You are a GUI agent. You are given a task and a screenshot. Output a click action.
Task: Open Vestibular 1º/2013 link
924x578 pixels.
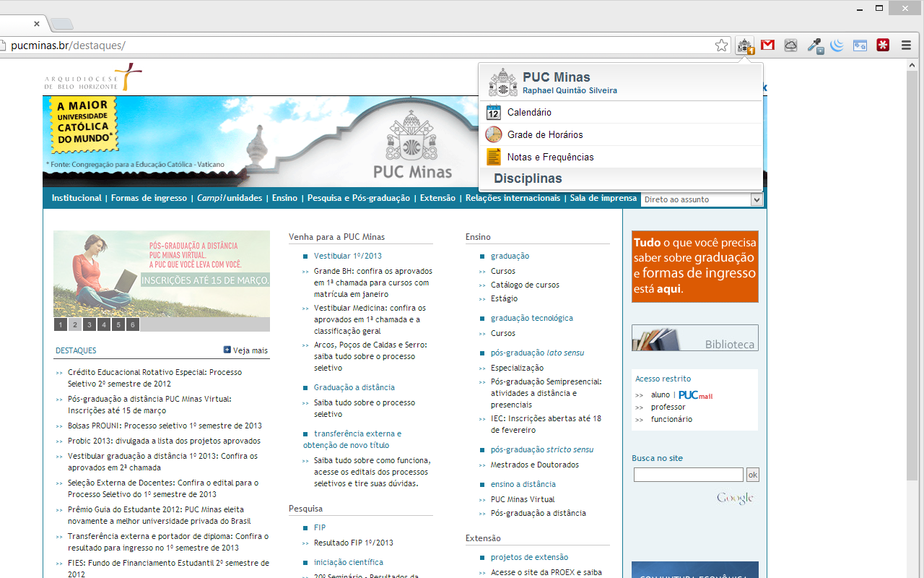click(x=348, y=256)
